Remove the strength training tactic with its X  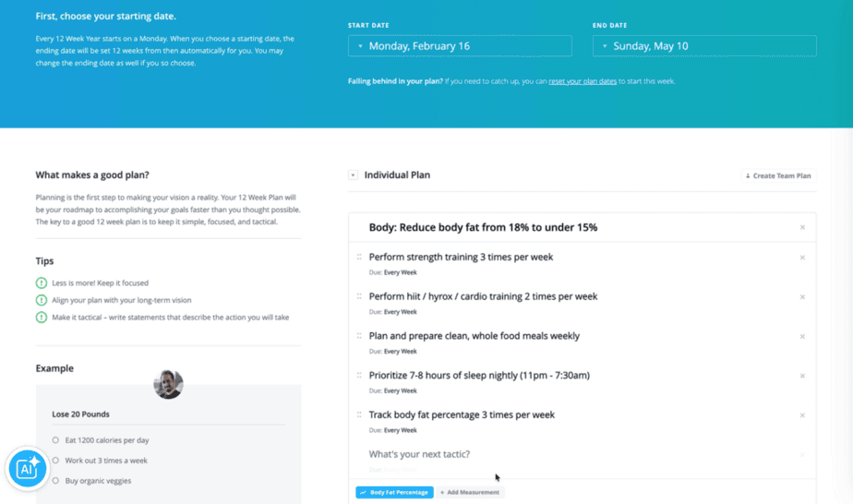coord(802,258)
